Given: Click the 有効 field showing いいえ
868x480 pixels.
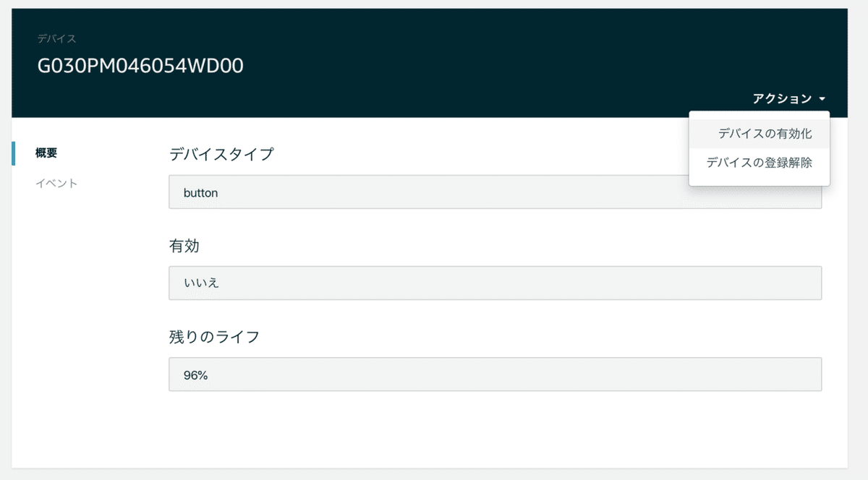Looking at the screenshot, I should click(x=495, y=283).
